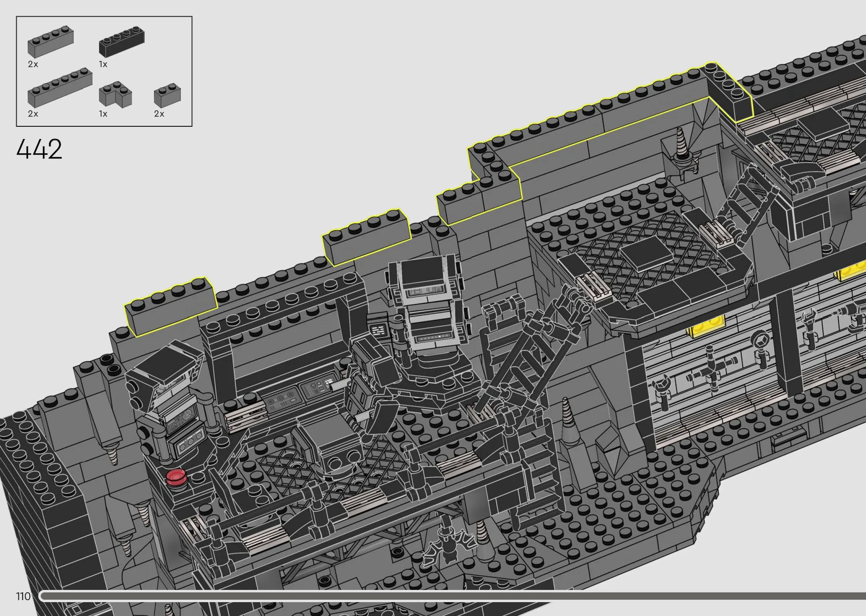Click the page progress bar at bottom

pyautogui.click(x=452, y=596)
